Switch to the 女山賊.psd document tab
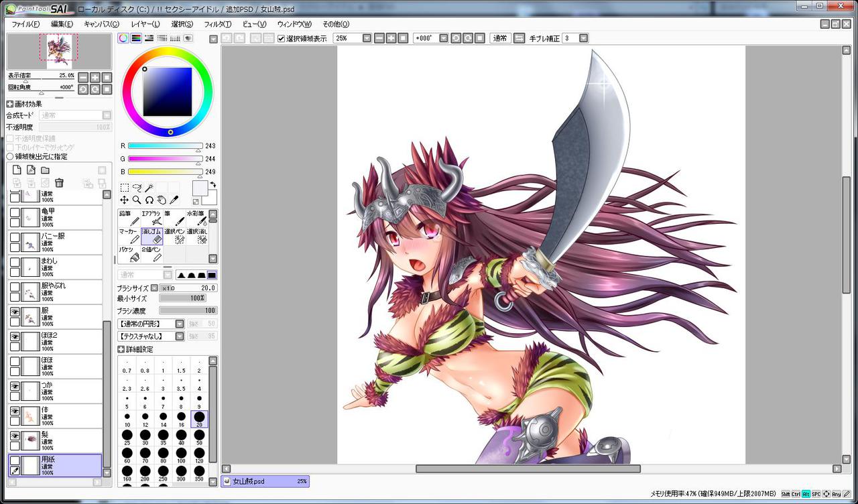 pyautogui.click(x=265, y=481)
